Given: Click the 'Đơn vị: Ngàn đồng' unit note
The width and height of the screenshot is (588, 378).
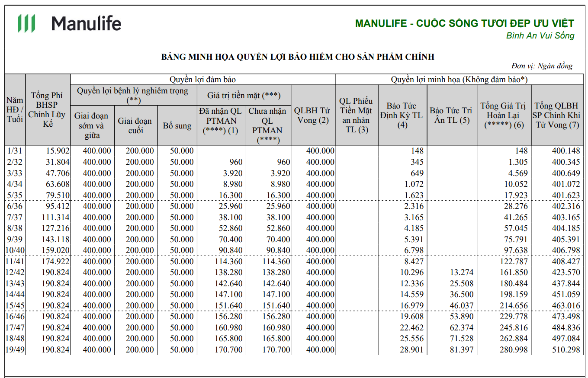Looking at the screenshot, I should click(x=542, y=66).
